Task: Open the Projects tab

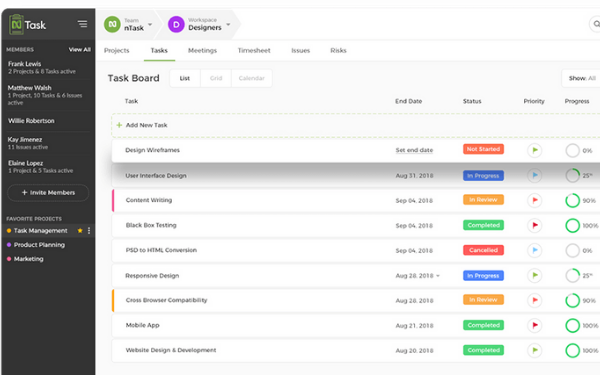Action: click(x=117, y=51)
